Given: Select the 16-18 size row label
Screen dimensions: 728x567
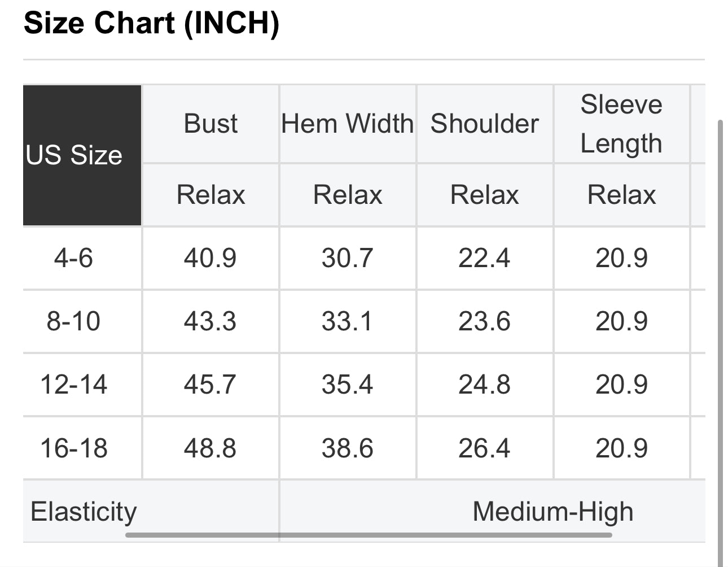Looking at the screenshot, I should 73,448.
